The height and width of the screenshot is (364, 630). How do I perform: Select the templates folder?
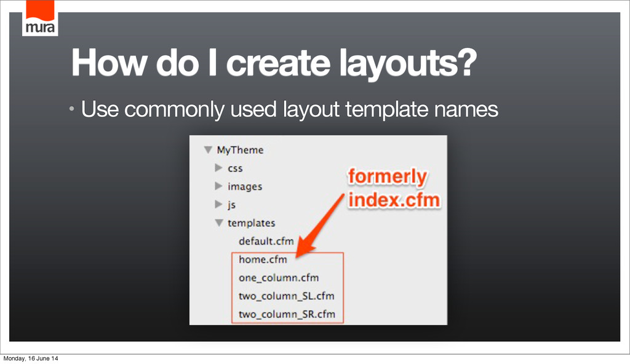pos(252,223)
